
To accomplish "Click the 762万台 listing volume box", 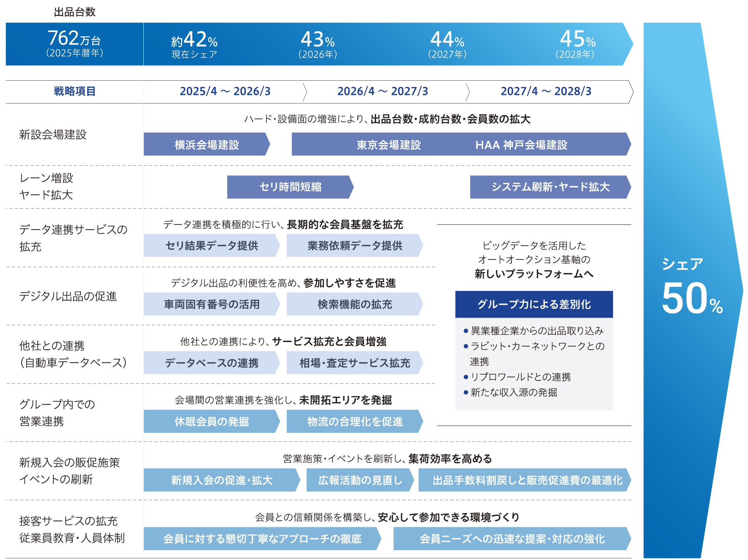I will (x=75, y=44).
